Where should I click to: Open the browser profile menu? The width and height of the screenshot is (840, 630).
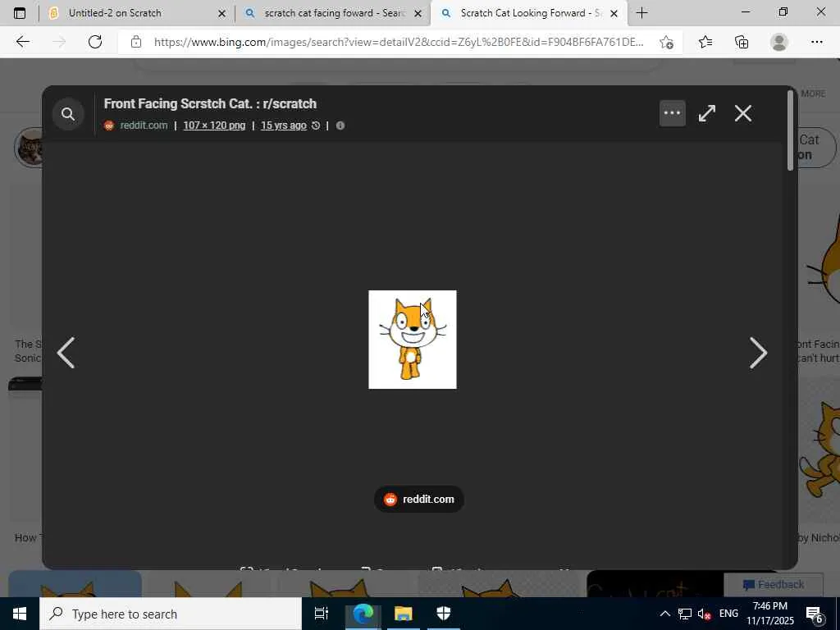coord(779,42)
